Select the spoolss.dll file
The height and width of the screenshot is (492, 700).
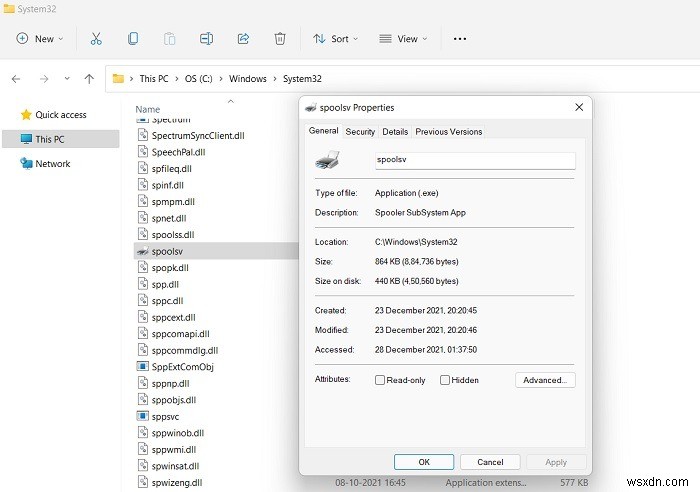tap(173, 235)
